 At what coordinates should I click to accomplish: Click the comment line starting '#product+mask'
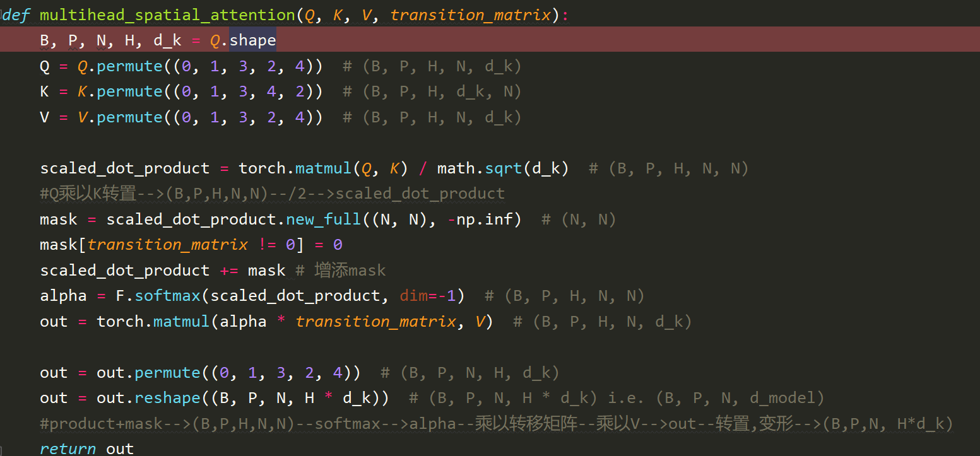(497, 424)
